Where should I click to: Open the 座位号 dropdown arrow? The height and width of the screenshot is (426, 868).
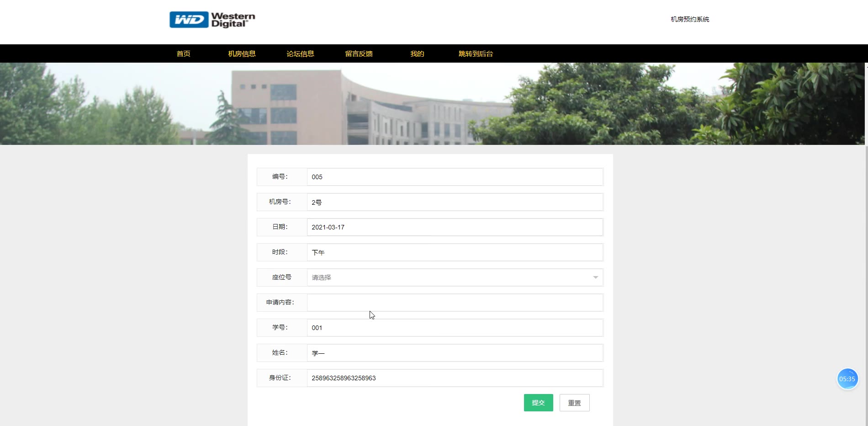[595, 277]
